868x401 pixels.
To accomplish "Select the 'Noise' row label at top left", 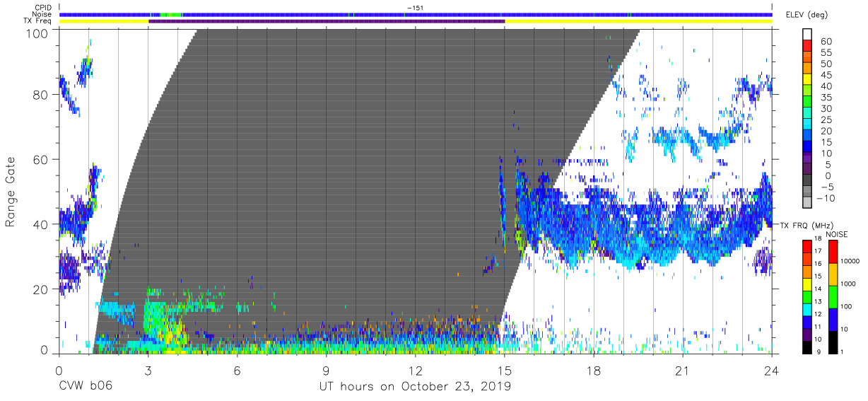I will (42, 14).
